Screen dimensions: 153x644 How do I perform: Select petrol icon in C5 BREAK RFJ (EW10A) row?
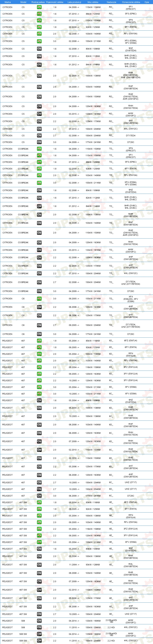(39, 176)
